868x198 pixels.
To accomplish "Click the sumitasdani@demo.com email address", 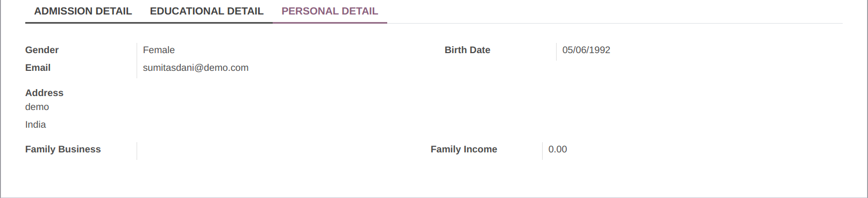I will tap(196, 68).
